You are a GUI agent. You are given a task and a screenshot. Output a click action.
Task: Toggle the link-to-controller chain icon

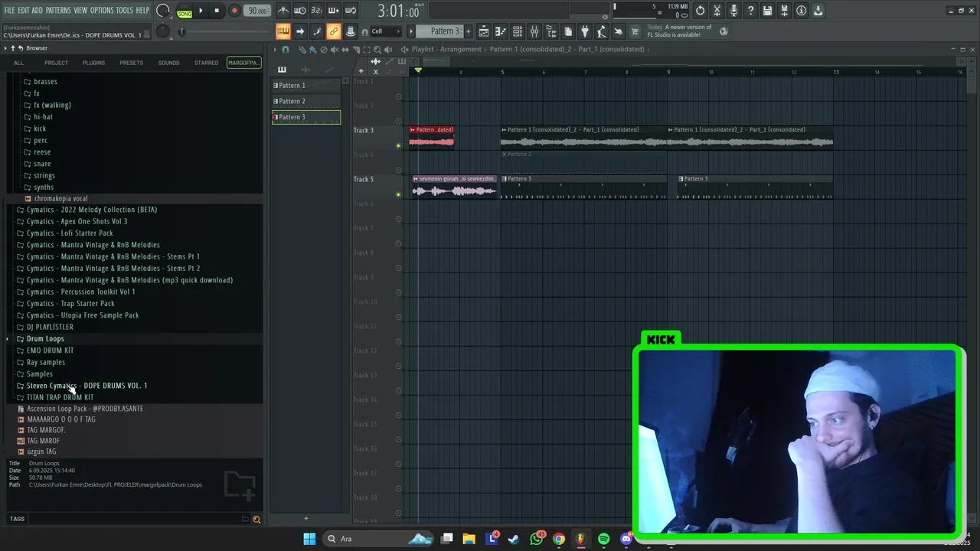point(333,31)
